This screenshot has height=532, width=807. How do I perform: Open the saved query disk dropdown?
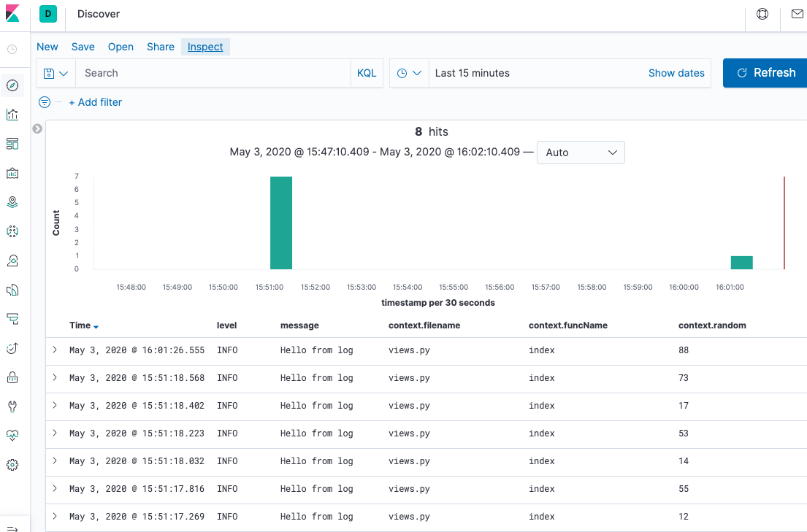coord(56,73)
